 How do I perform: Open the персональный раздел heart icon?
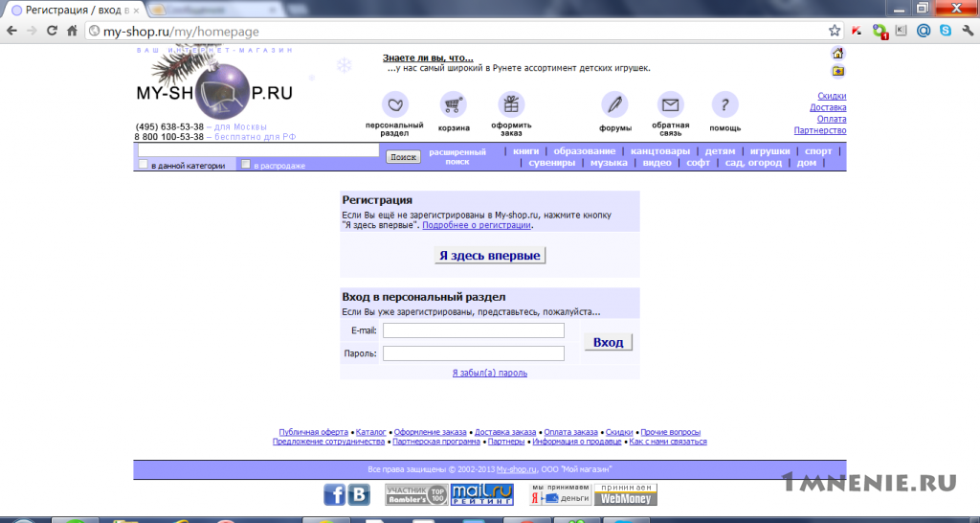394,104
